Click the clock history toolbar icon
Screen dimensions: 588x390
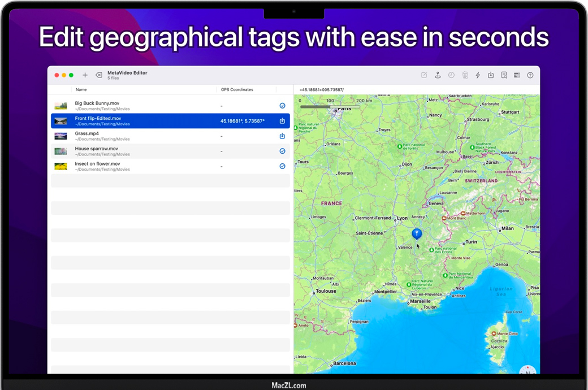pyautogui.click(x=451, y=75)
